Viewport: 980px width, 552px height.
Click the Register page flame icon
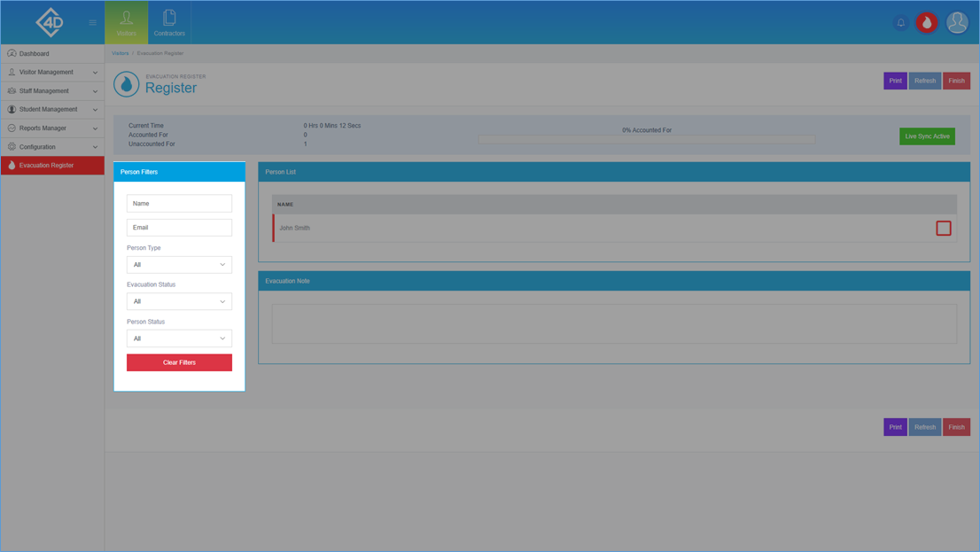tap(126, 84)
